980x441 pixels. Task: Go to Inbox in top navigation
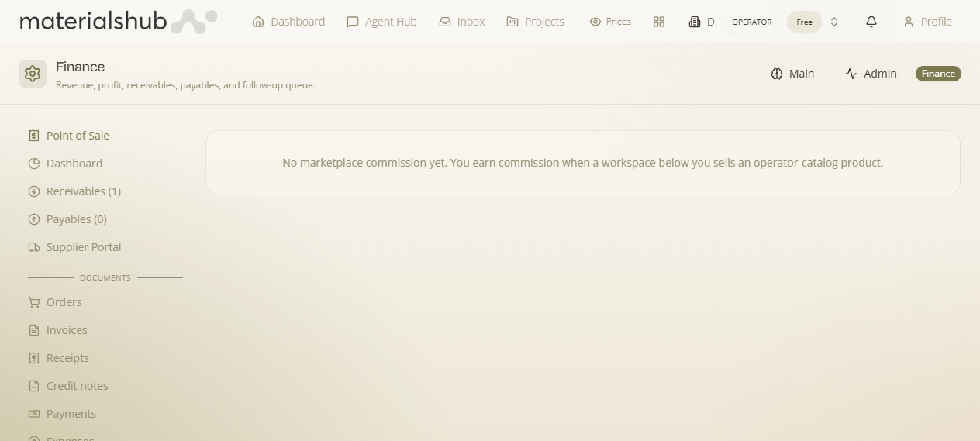[x=461, y=22]
